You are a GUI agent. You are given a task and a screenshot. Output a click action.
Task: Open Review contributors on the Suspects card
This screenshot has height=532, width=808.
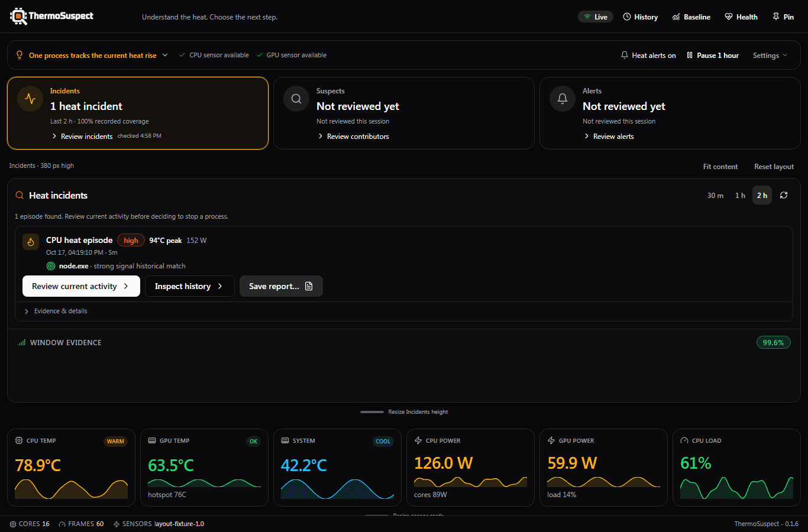click(x=353, y=137)
